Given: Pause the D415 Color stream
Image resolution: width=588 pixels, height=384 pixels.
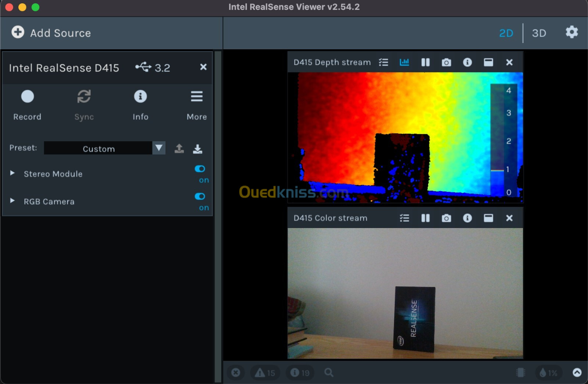Looking at the screenshot, I should [425, 218].
